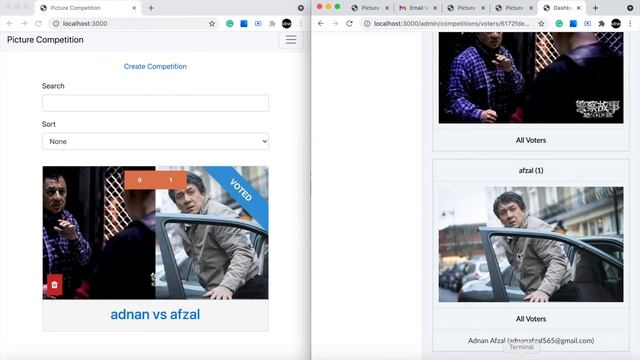View site information icon in right window address bar
Viewport: 640px width, 360px height.
(367, 24)
